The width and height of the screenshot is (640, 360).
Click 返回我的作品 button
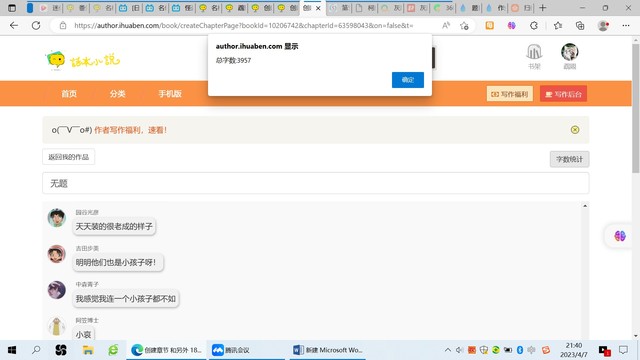point(69,157)
